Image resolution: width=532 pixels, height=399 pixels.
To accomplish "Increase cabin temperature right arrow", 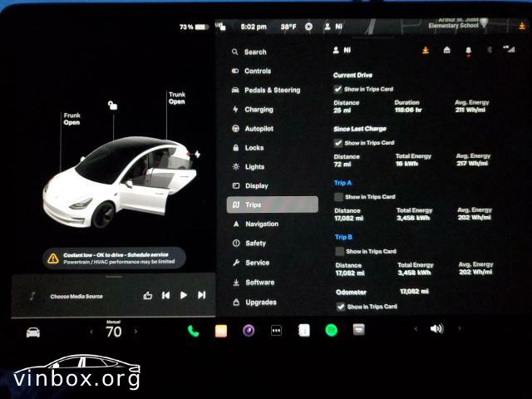I will pyautogui.click(x=135, y=332).
